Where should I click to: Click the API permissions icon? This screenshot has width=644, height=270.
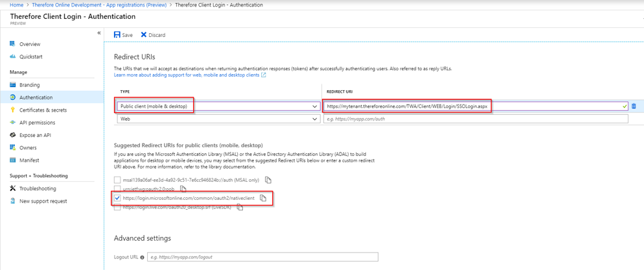[12, 123]
